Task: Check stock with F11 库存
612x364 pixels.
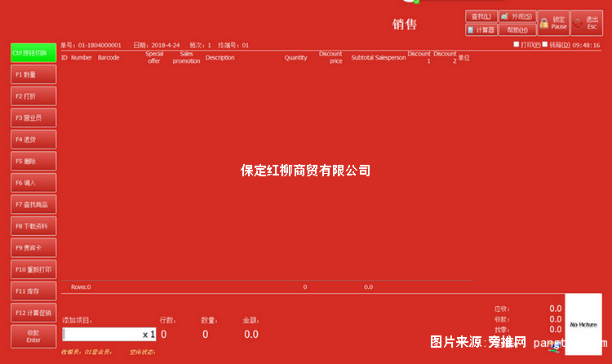Action: click(33, 291)
